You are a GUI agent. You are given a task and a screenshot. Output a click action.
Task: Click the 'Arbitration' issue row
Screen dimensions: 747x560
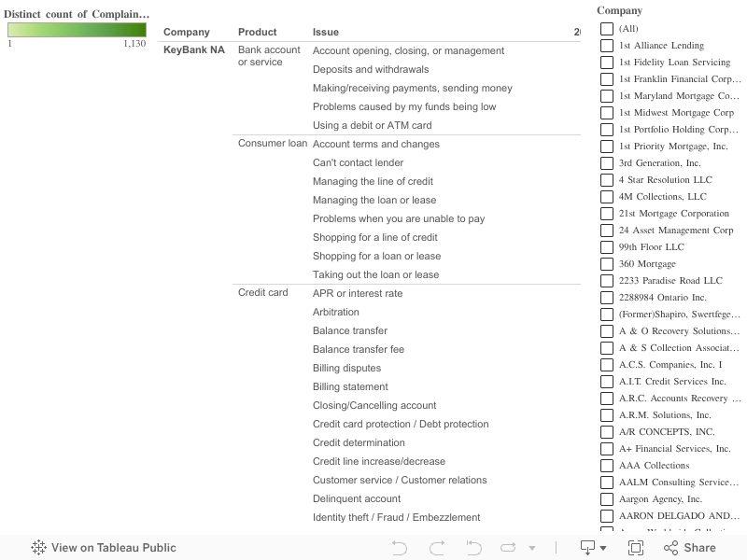336,312
